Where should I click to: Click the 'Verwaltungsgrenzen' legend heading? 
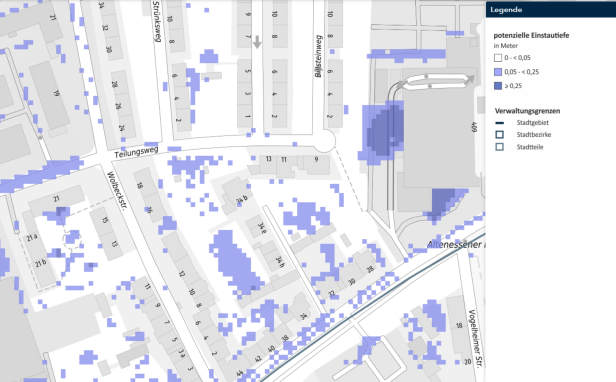[x=527, y=111]
